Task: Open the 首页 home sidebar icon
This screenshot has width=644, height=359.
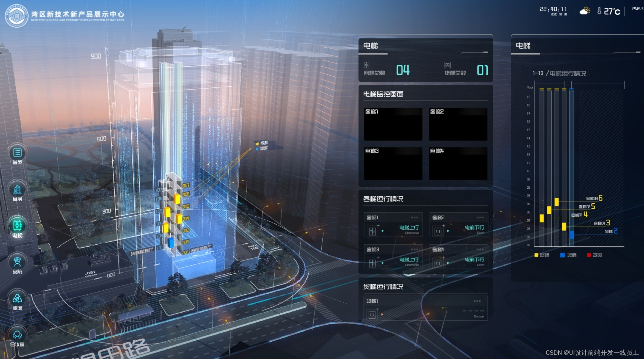Action: [17, 153]
